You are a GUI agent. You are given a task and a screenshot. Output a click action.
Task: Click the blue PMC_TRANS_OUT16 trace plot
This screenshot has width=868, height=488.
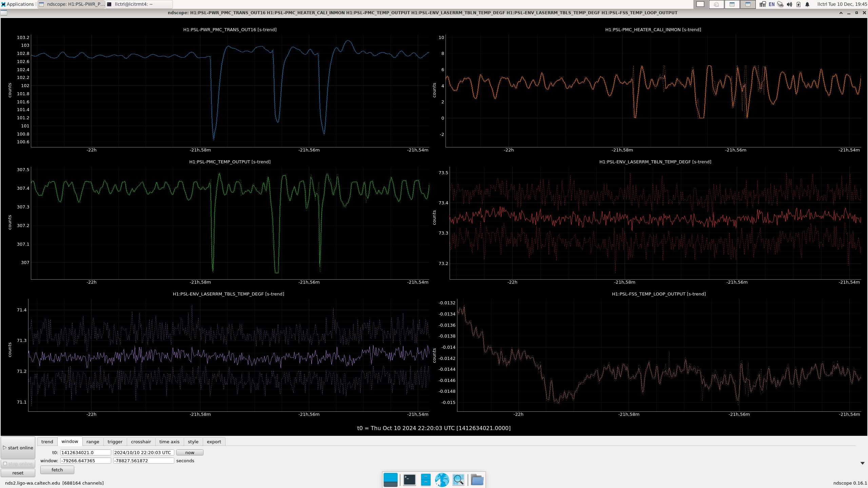click(230, 90)
